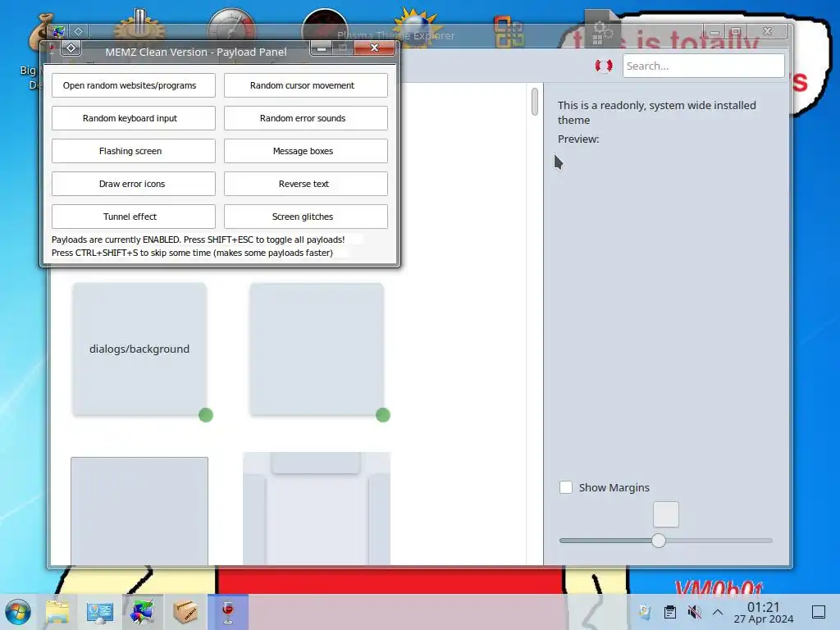Viewport: 840px width, 630px height.
Task: Minimize the Plasma Theme Explorer window
Action: [714, 32]
